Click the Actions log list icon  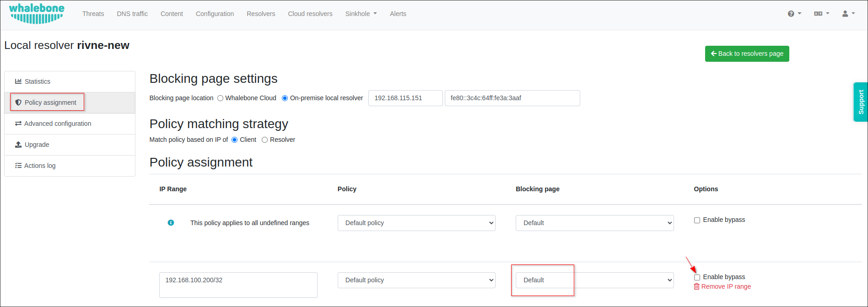tap(18, 166)
